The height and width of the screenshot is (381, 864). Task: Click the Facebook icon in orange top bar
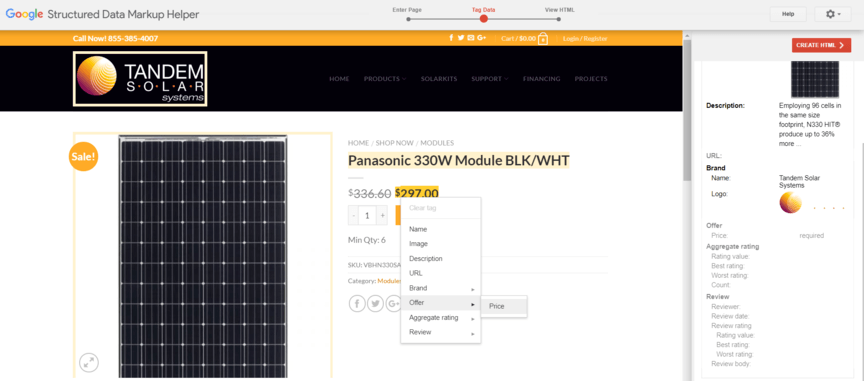click(451, 38)
